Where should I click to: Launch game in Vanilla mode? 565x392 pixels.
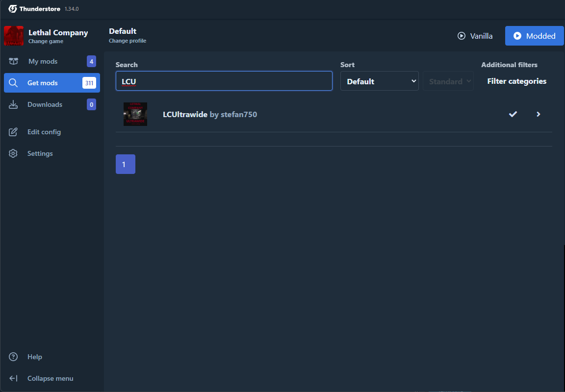[x=475, y=36]
